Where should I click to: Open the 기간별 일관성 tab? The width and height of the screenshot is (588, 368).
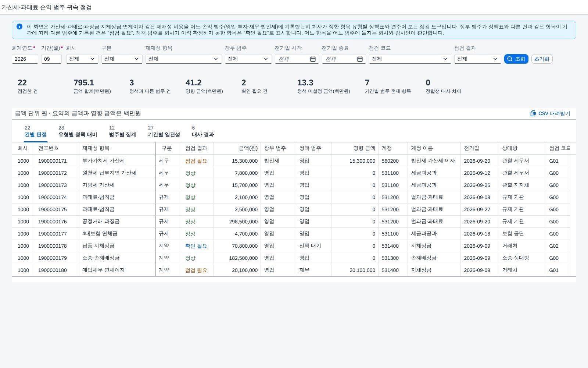(164, 131)
